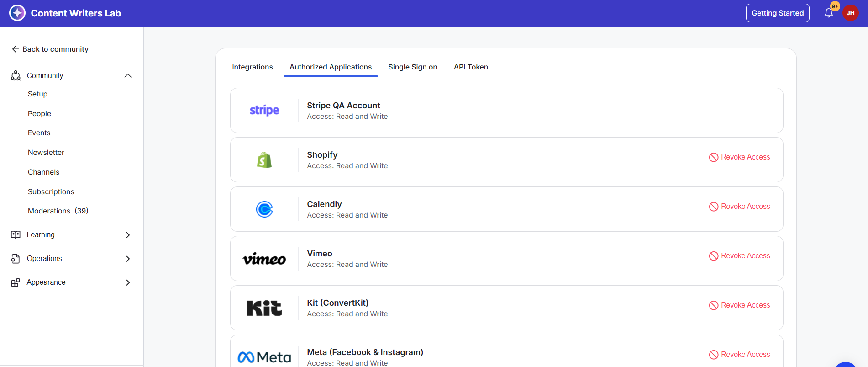Click the Content Writers Lab logo icon
This screenshot has width=868, height=367.
click(17, 13)
